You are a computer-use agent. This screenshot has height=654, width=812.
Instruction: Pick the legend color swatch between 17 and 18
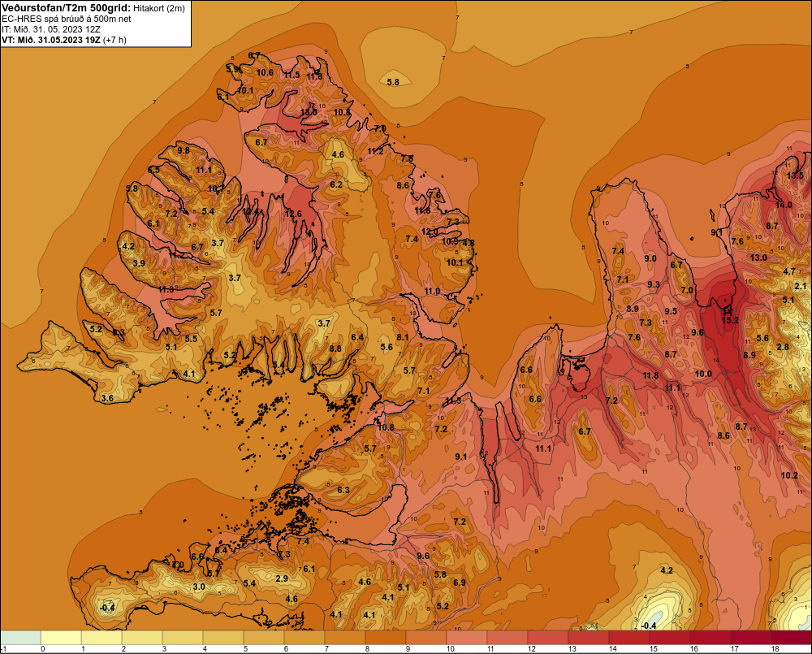pyautogui.click(x=751, y=637)
